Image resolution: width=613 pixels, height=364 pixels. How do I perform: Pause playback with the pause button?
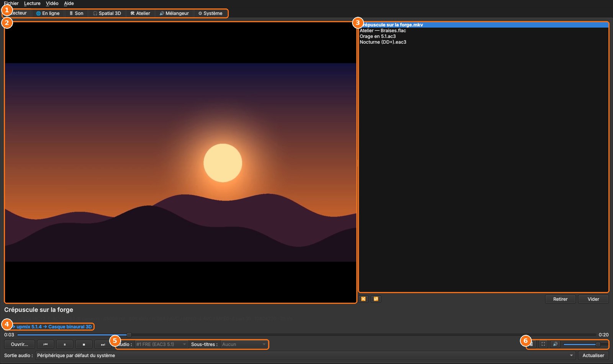tap(65, 344)
